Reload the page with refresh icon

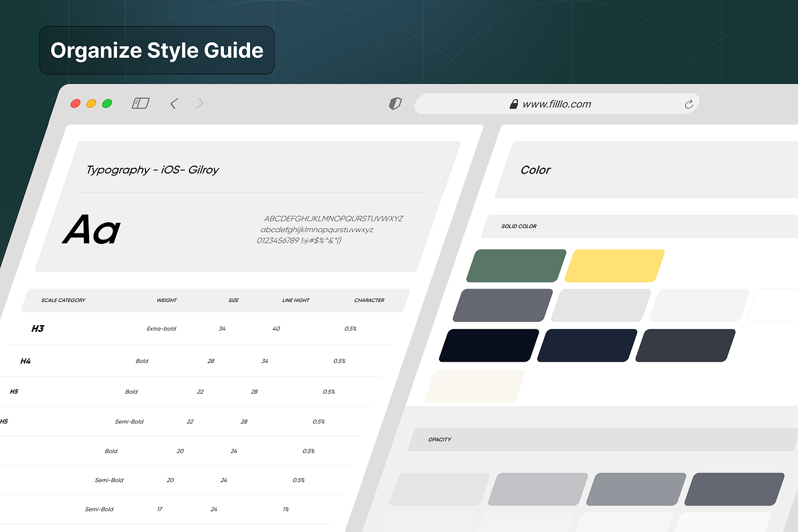(x=689, y=104)
